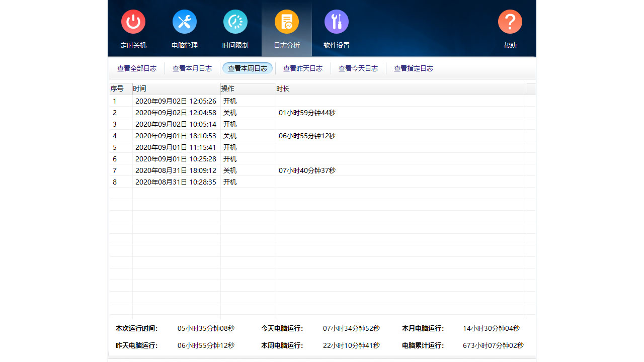Select log row 8 from 2020年08月31日
Image resolution: width=644 pixels, height=362 pixels.
coord(201,182)
